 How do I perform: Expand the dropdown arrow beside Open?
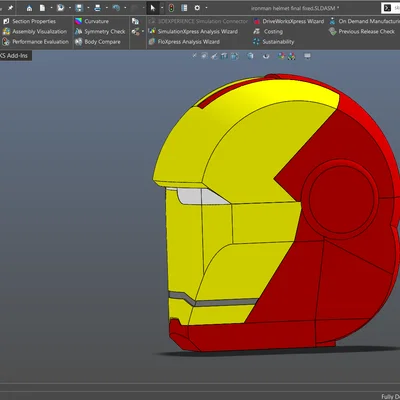70,8
